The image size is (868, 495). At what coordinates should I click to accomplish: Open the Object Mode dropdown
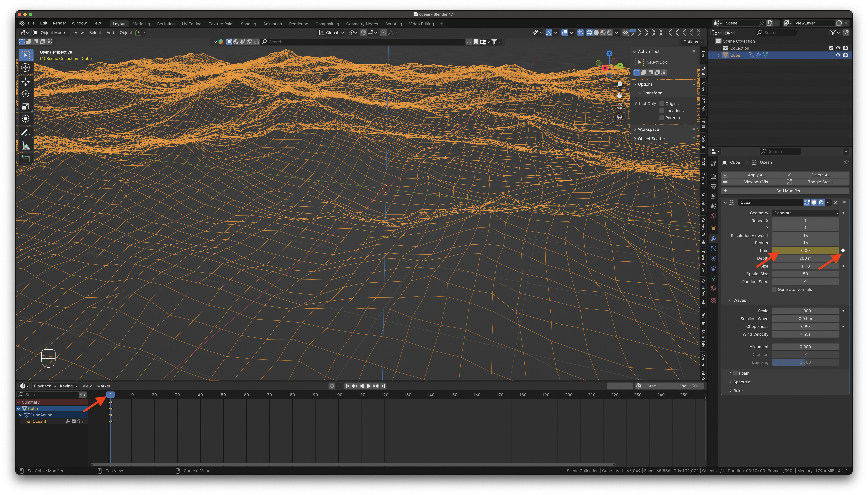(x=52, y=33)
